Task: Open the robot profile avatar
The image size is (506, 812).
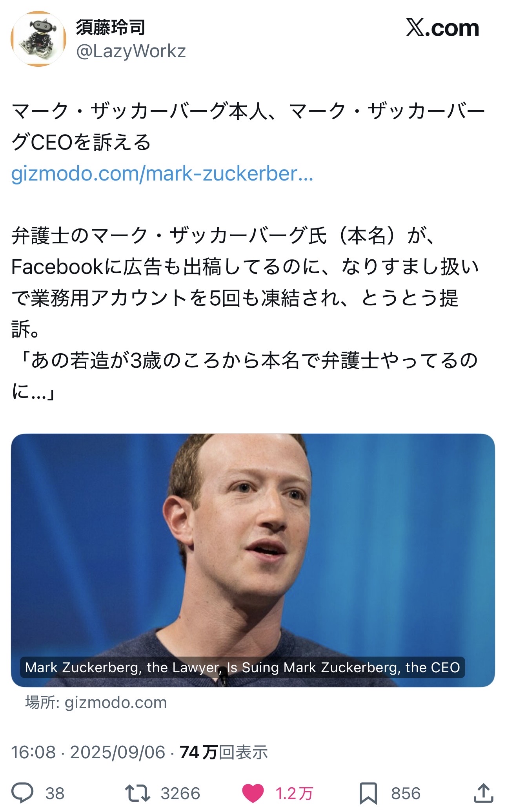Action: pos(38,39)
